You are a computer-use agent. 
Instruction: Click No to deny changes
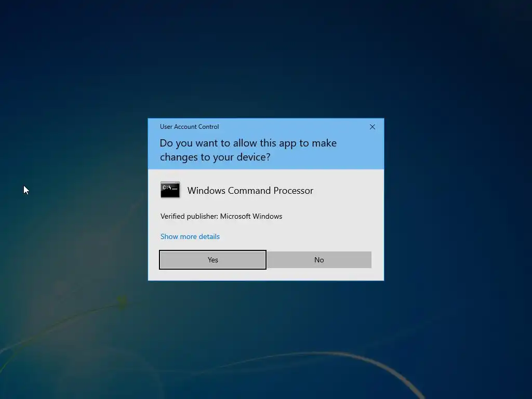(x=319, y=260)
